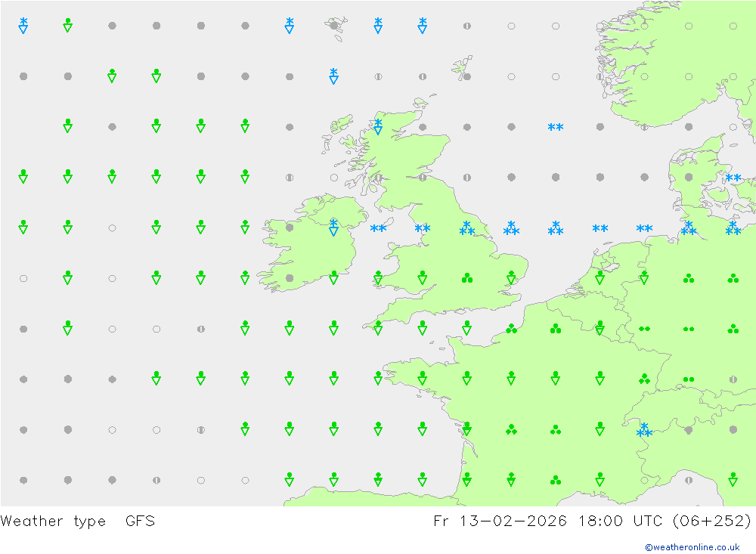Click the double snowflake over Cumbria, northwest England
Viewport: 756px width, 554px height.
click(423, 228)
